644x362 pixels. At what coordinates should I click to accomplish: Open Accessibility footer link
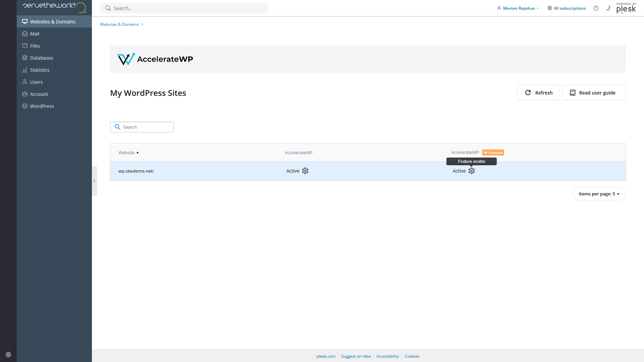(x=387, y=356)
